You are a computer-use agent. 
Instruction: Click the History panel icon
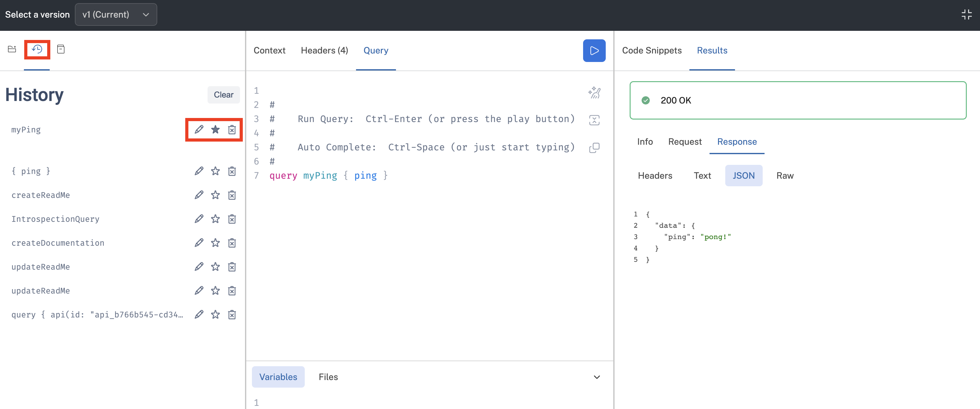37,49
